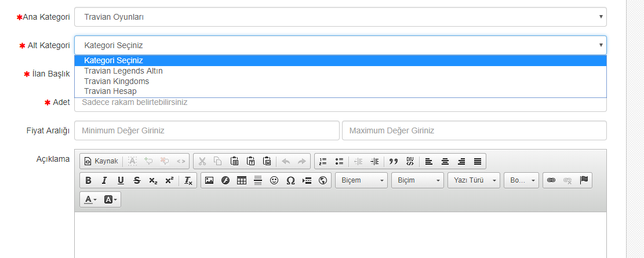Click the plain paste clipboard icon
Screen dimensions: 644x258
[235, 161]
